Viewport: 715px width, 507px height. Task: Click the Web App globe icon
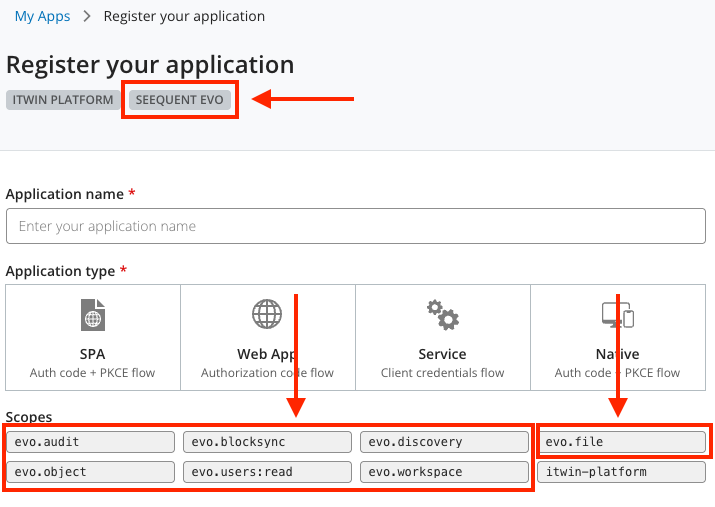(x=267, y=314)
